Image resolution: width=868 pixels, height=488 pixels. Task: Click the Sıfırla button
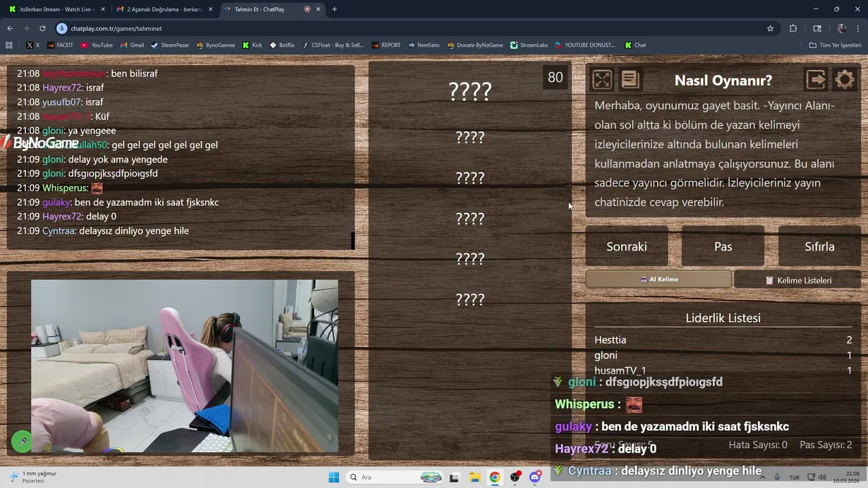pos(819,246)
